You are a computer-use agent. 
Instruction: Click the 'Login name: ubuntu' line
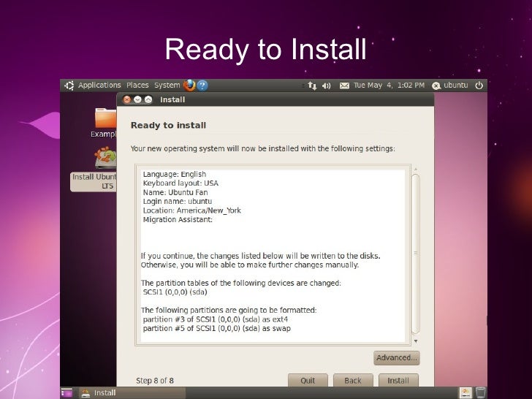177,201
